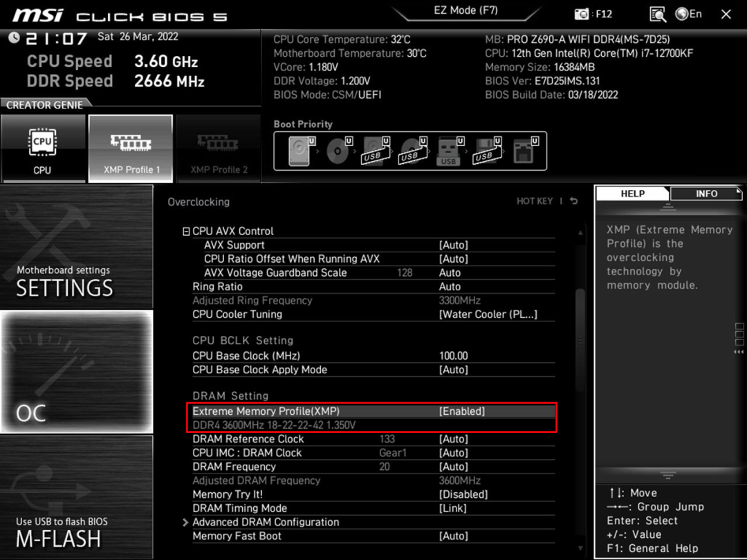Select the optical disc boot device icon
Screen dimensions: 747x560
339,151
